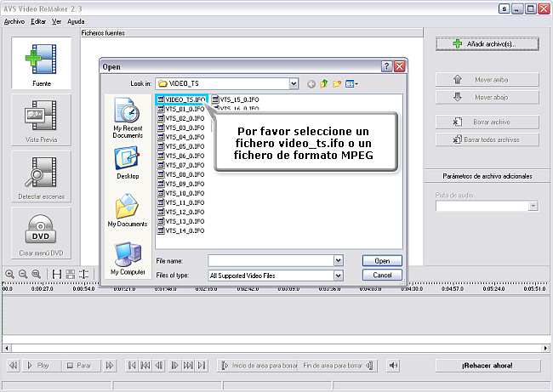Set Inicio de area para borrar
The image size is (553, 392).
(258, 366)
